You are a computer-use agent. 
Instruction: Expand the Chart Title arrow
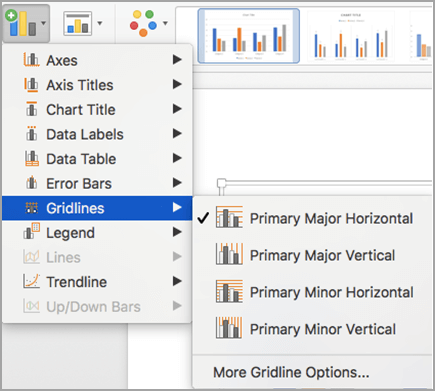[x=177, y=109]
